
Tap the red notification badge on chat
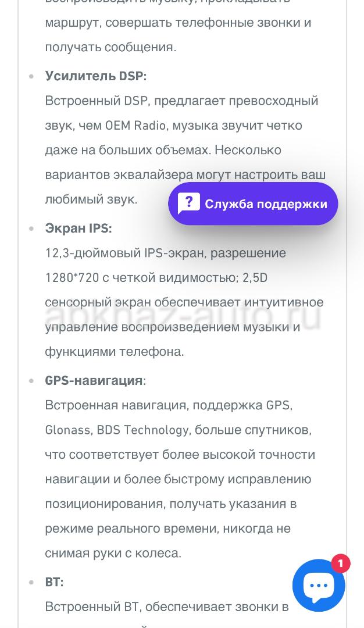pyautogui.click(x=340, y=564)
